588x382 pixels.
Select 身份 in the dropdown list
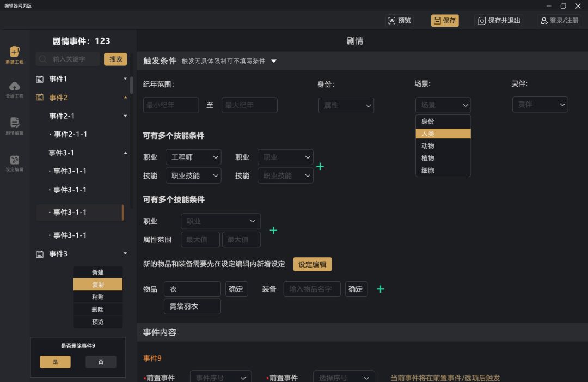[x=443, y=121]
